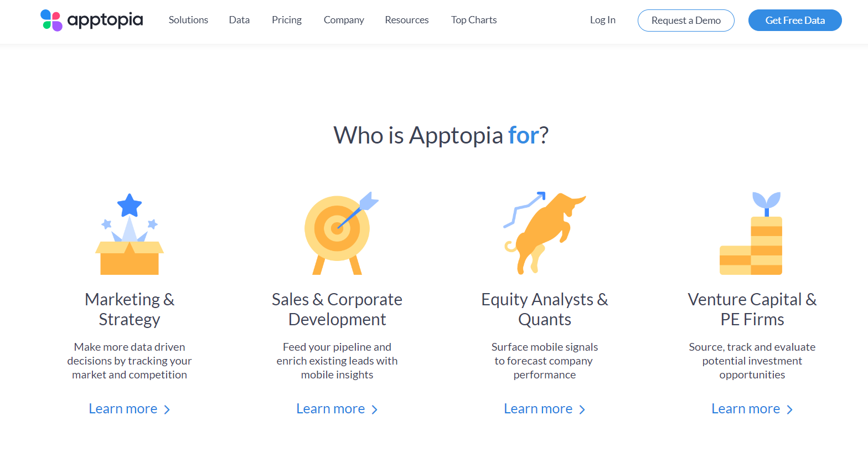Click the Log In link
868x456 pixels.
tap(603, 20)
